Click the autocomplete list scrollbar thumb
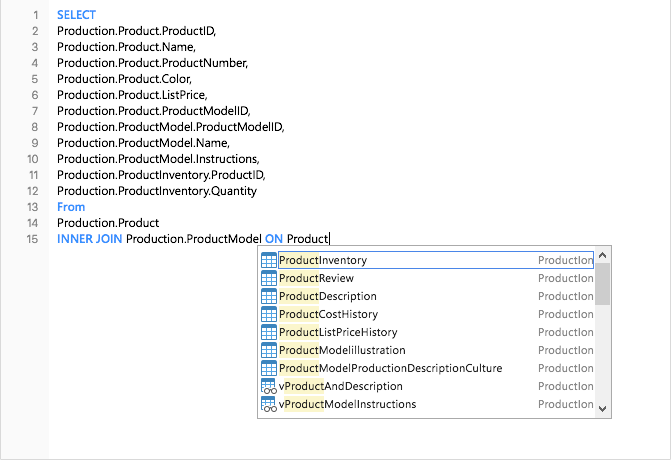Screen dimensions: 671x460 (602, 284)
